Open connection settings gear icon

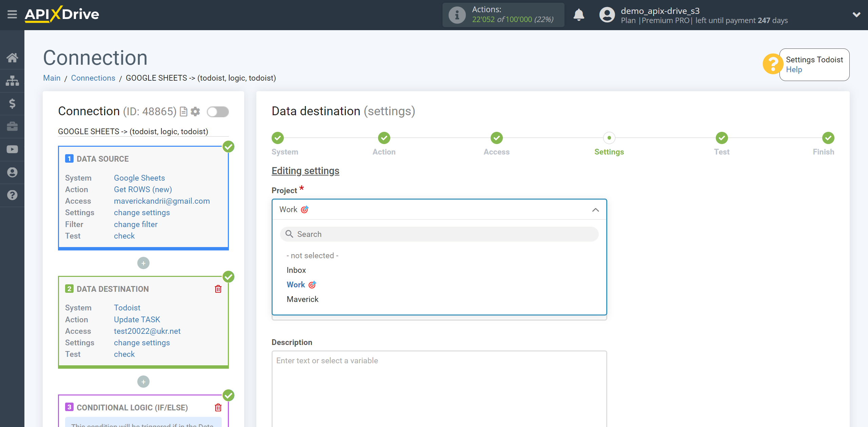pos(195,111)
